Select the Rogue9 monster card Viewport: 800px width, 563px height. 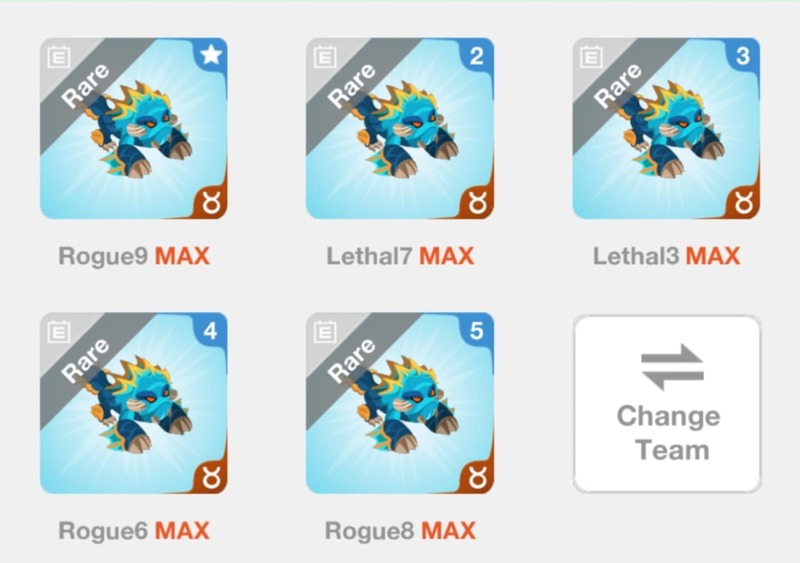click(134, 129)
